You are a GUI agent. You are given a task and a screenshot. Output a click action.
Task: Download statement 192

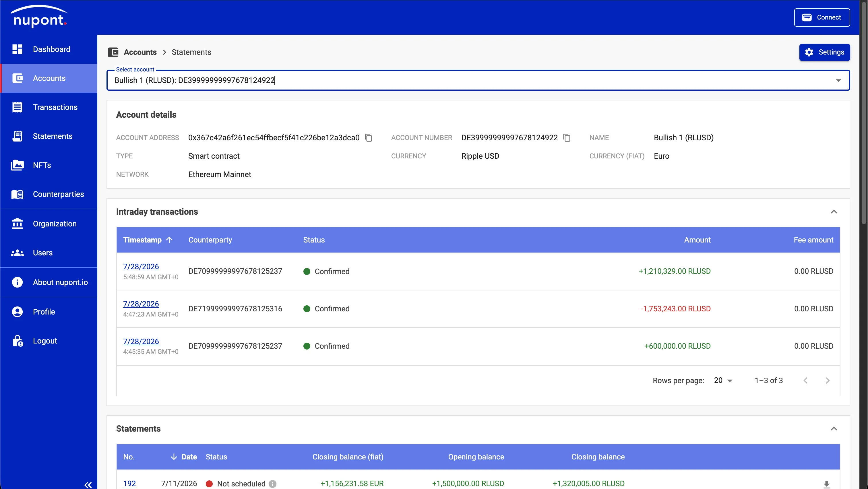826,484
